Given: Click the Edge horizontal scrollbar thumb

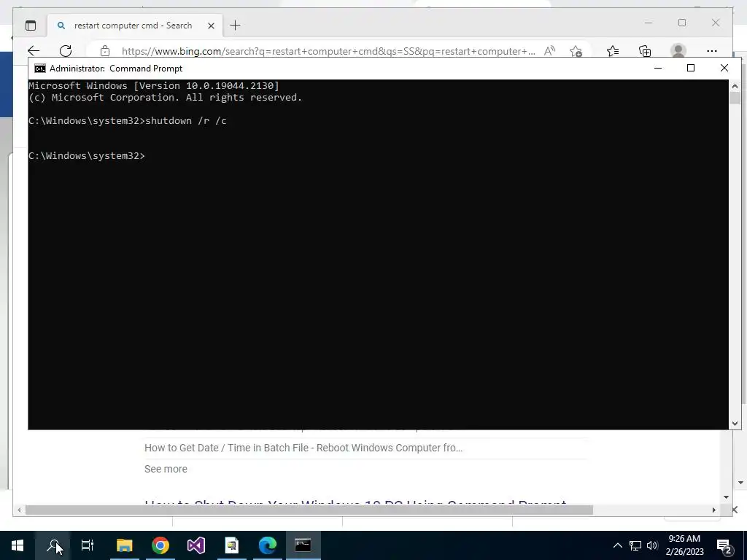Looking at the screenshot, I should click(x=309, y=510).
